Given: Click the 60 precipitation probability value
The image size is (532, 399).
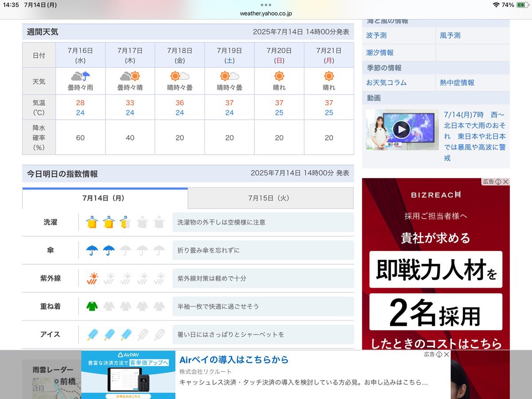Looking at the screenshot, I should point(80,138).
